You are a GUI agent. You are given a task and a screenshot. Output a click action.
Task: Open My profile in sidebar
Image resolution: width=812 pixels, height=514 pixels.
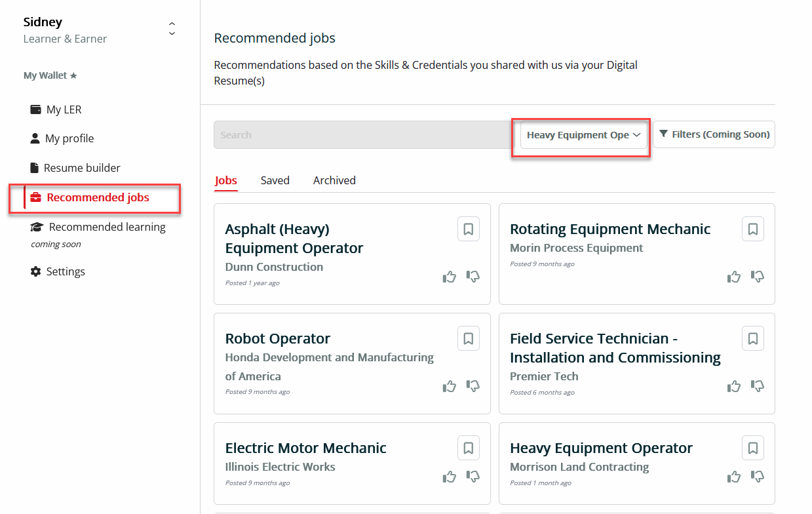[62, 138]
